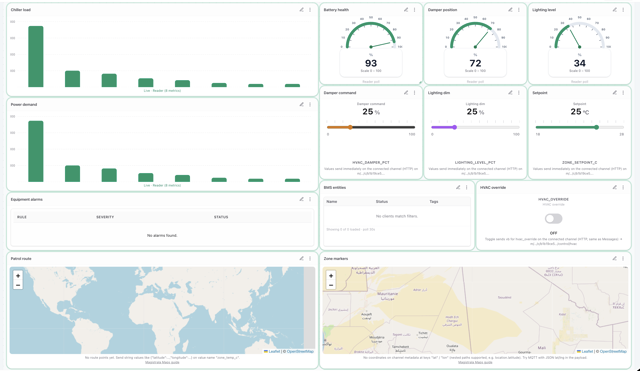Edit the HVAC override widget
The image size is (640, 371).
614,187
